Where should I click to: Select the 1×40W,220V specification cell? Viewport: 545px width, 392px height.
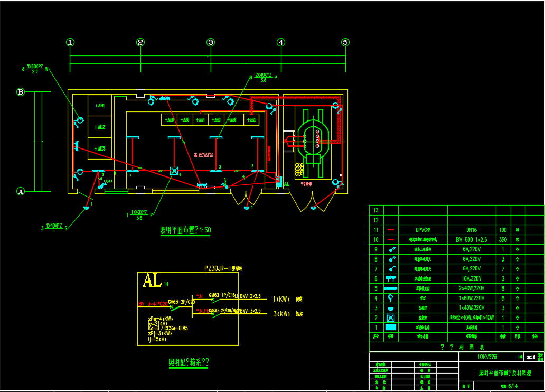472,308
